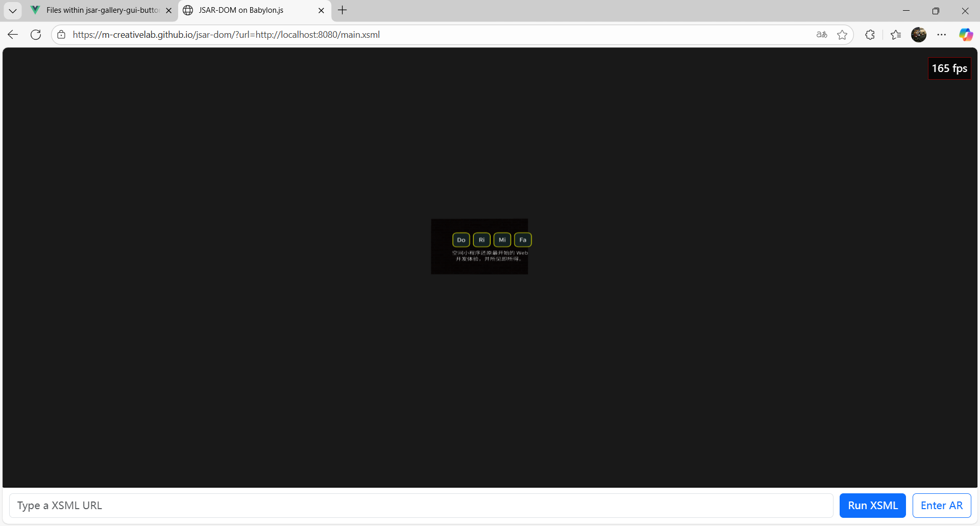
Task: Open browser settings and more menu
Action: click(x=942, y=35)
